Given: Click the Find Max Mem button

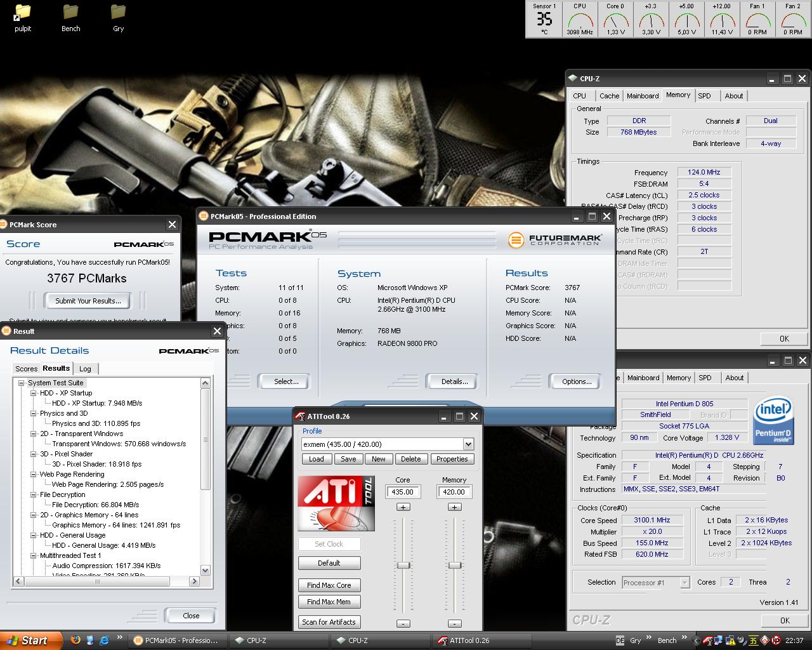Looking at the screenshot, I should coord(329,602).
